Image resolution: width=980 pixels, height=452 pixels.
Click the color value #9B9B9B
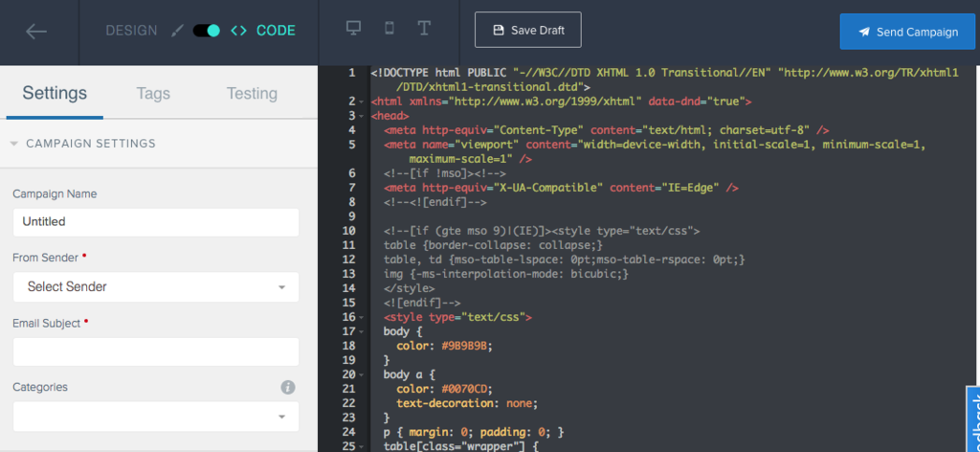point(464,346)
